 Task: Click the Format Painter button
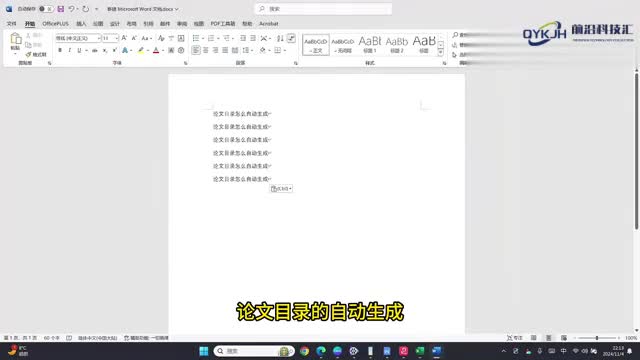click(x=36, y=54)
